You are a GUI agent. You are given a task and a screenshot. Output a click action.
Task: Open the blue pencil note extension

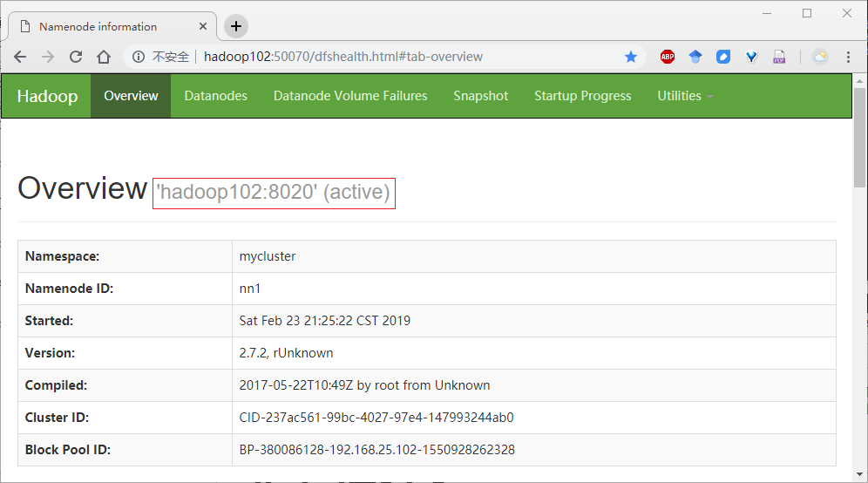[723, 57]
